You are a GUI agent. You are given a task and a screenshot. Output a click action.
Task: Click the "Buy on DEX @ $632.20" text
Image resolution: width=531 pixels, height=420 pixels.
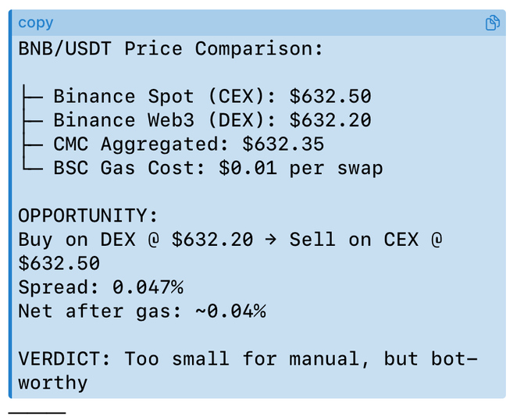pos(135,240)
